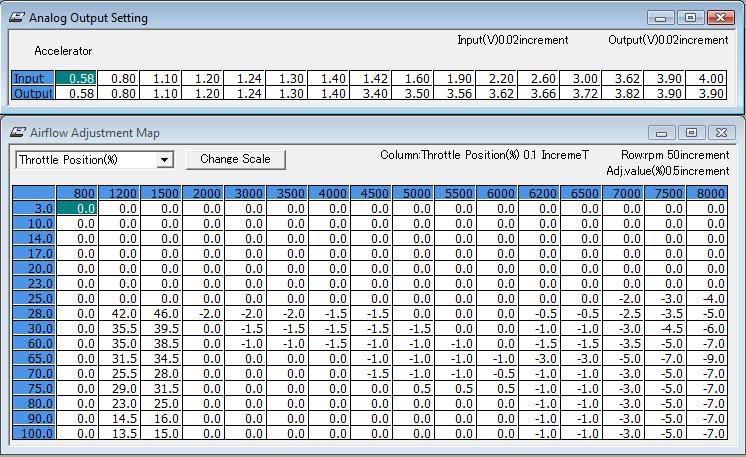Select map cell with value 42.0

[119, 313]
